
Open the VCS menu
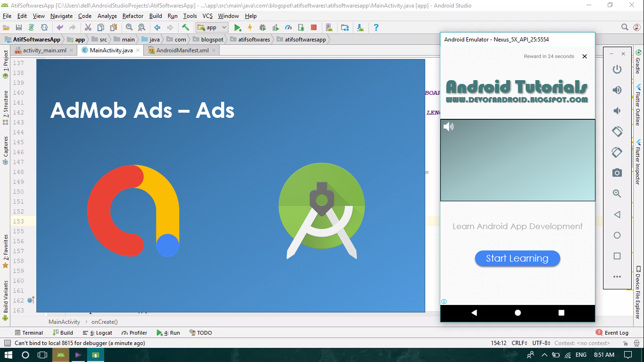[x=207, y=16]
